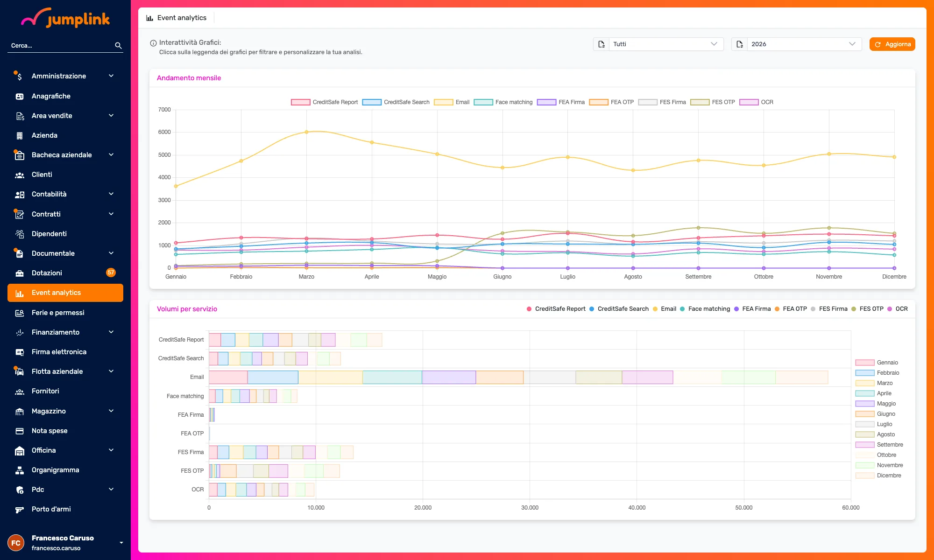Click the Dipendenti person icon
Image resolution: width=934 pixels, height=560 pixels.
pos(20,234)
